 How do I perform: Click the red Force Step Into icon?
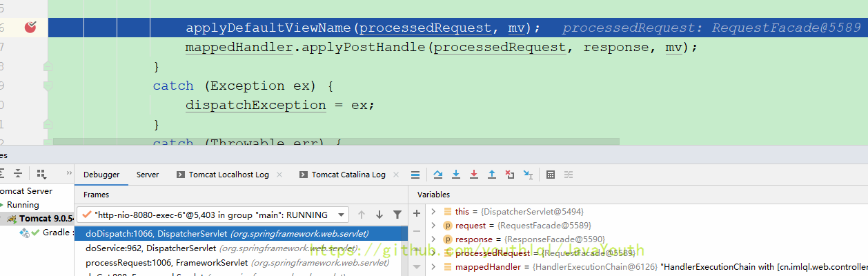(474, 175)
